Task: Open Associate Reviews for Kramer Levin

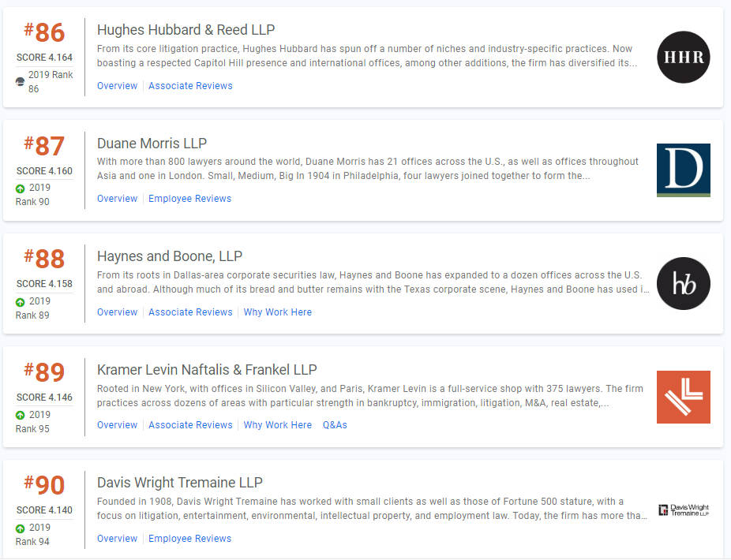Action: click(x=190, y=425)
